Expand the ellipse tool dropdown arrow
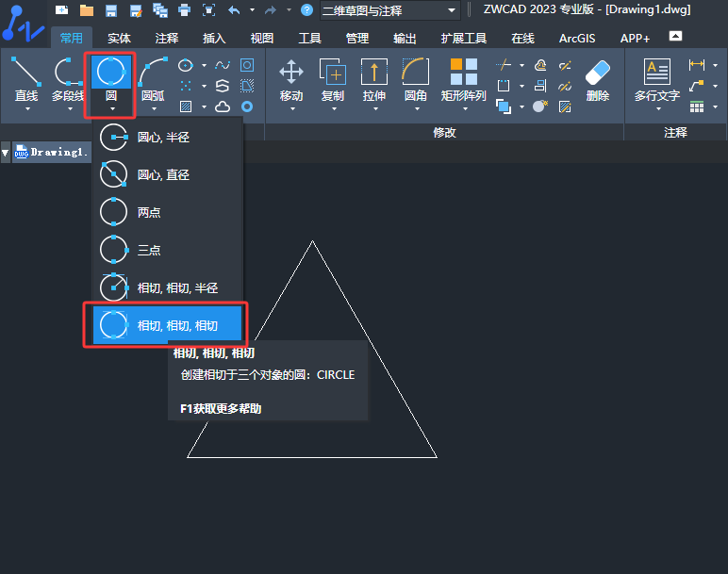 point(204,65)
